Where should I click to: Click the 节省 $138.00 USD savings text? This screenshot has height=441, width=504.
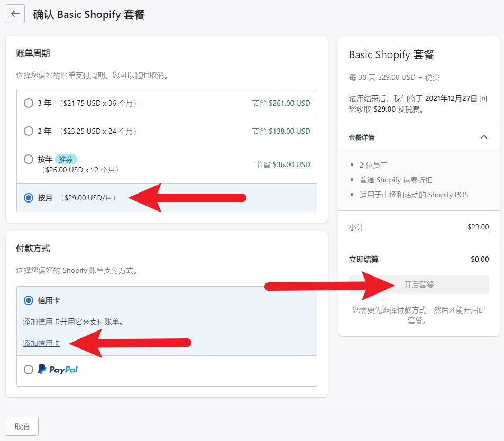point(281,131)
